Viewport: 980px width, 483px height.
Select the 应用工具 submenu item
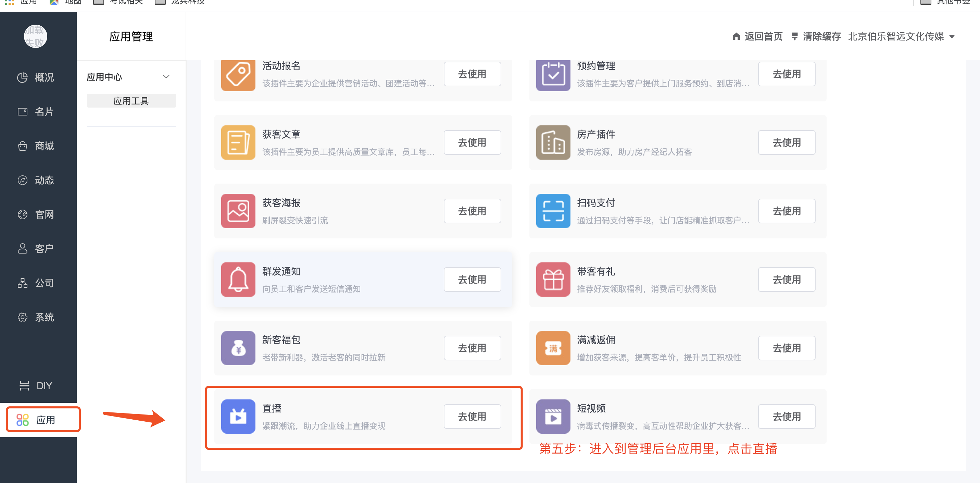[x=131, y=101]
